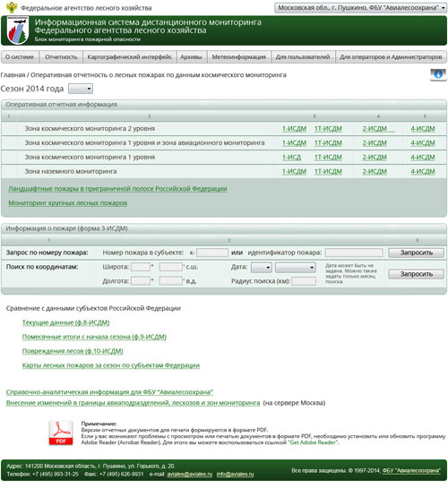
Task: Focus the search radius (км) field
Action: pyautogui.click(x=304, y=281)
